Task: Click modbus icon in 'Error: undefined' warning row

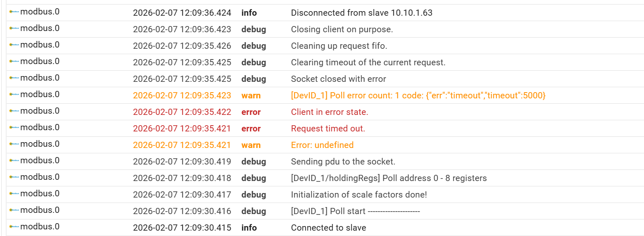Action: (14, 144)
